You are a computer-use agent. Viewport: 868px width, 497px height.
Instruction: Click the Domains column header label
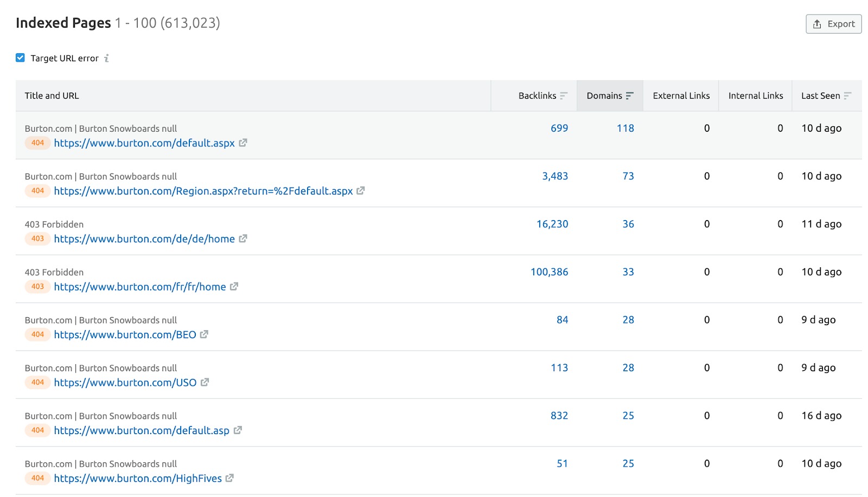(x=604, y=95)
